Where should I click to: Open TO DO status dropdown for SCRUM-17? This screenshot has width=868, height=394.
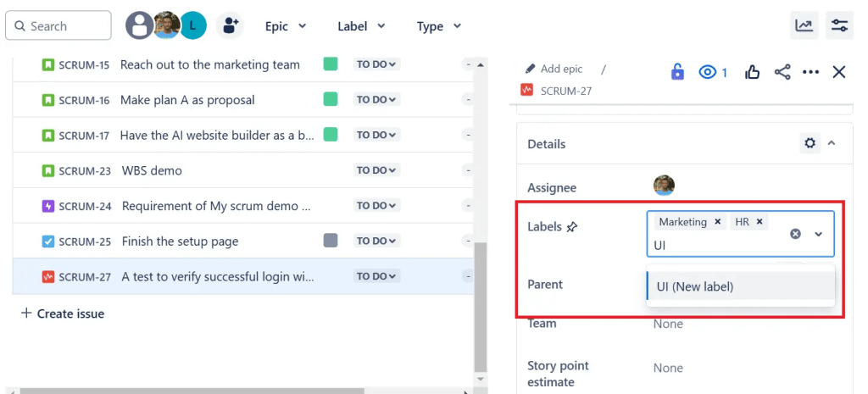tap(376, 135)
